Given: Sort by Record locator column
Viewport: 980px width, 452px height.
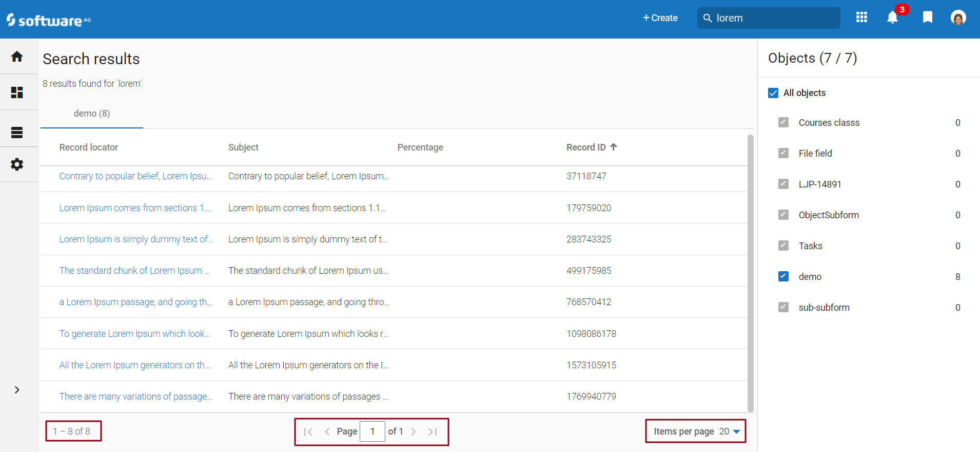Looking at the screenshot, I should [89, 147].
